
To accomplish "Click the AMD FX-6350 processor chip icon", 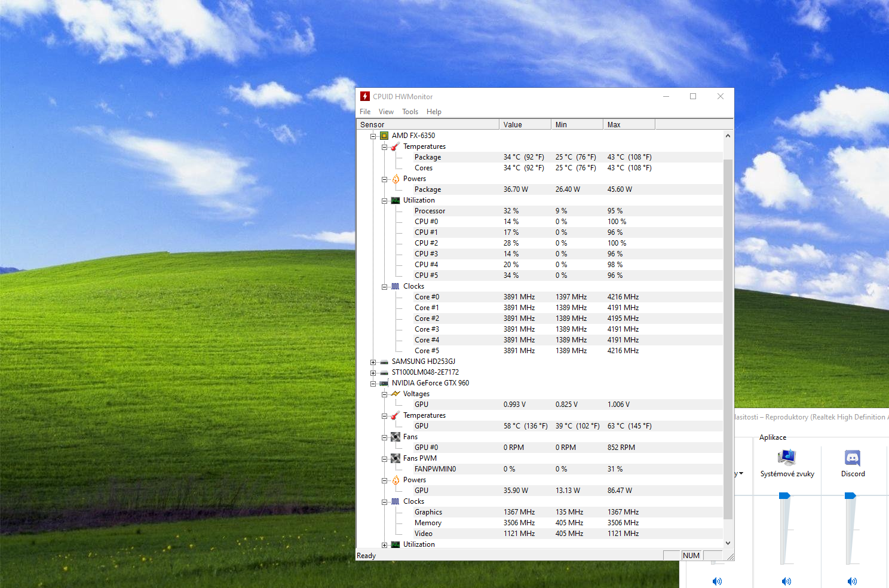I will (384, 136).
